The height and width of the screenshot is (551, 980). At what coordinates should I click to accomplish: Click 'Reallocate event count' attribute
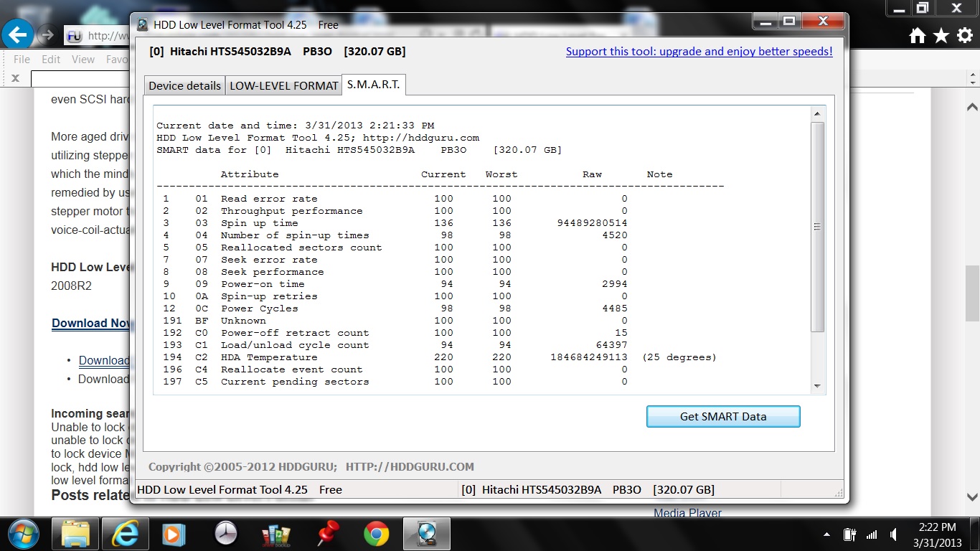point(291,369)
